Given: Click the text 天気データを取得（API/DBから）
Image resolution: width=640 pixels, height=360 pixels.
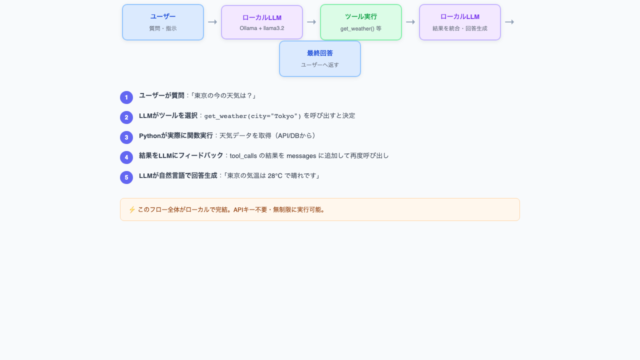Looking at the screenshot, I should pos(269,136).
